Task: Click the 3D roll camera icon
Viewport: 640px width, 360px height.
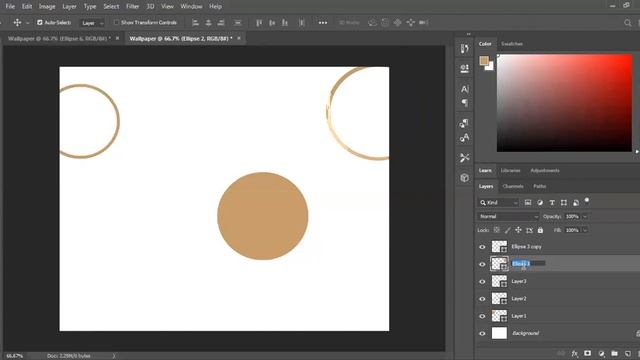Action: 385,22
